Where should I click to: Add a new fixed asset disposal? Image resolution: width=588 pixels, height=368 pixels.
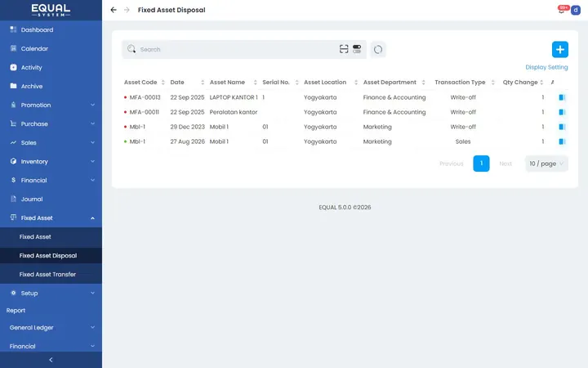tap(560, 49)
